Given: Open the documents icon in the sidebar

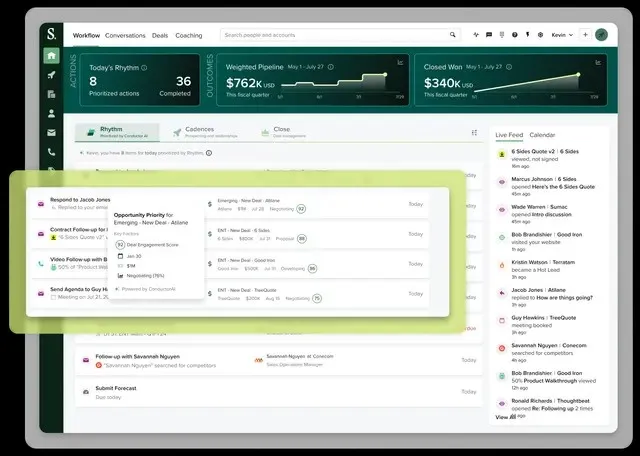Looking at the screenshot, I should pyautogui.click(x=51, y=94).
